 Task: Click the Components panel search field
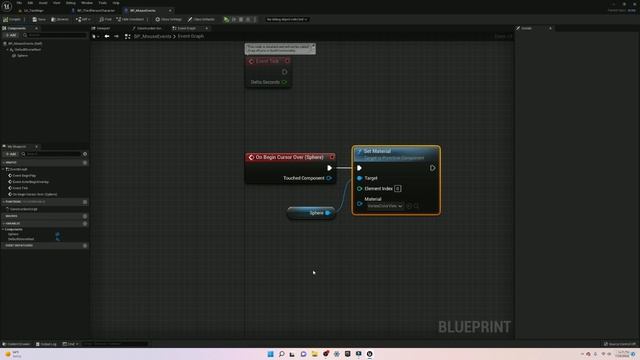click(x=55, y=36)
